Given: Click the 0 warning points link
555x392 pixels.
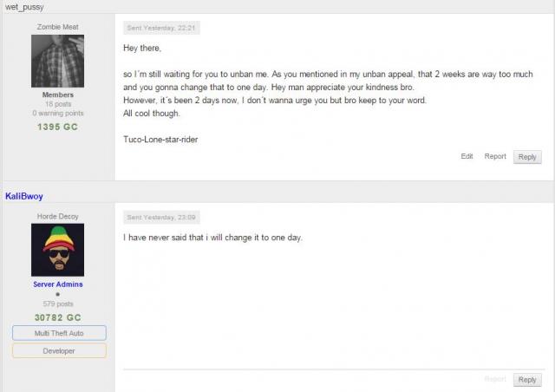Looking at the screenshot, I should [58, 114].
